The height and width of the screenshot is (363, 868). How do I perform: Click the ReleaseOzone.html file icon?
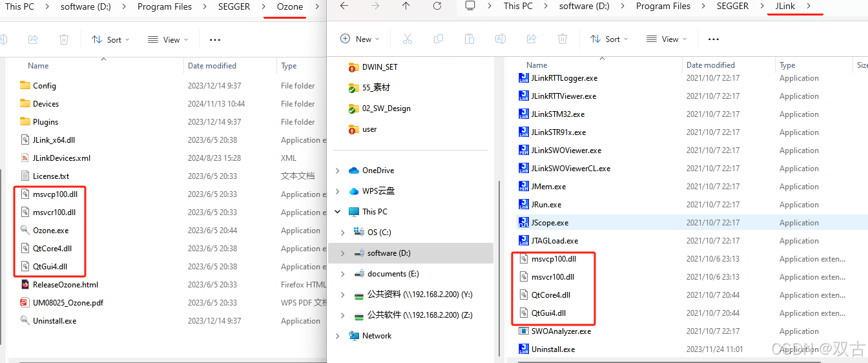25,284
